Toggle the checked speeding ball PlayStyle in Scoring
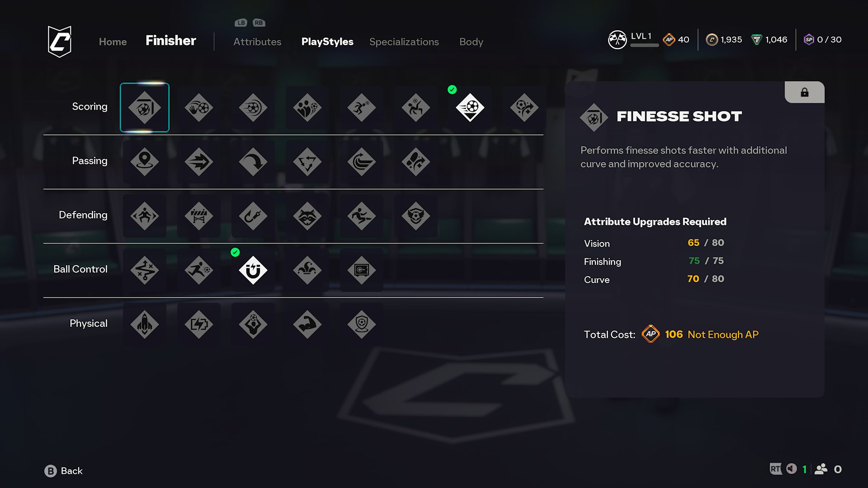Viewport: 868px width, 488px height. tap(470, 108)
